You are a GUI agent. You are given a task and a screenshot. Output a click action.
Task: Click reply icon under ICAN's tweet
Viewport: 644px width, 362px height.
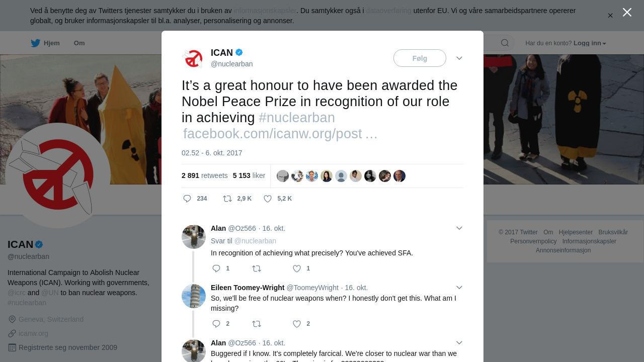click(187, 199)
